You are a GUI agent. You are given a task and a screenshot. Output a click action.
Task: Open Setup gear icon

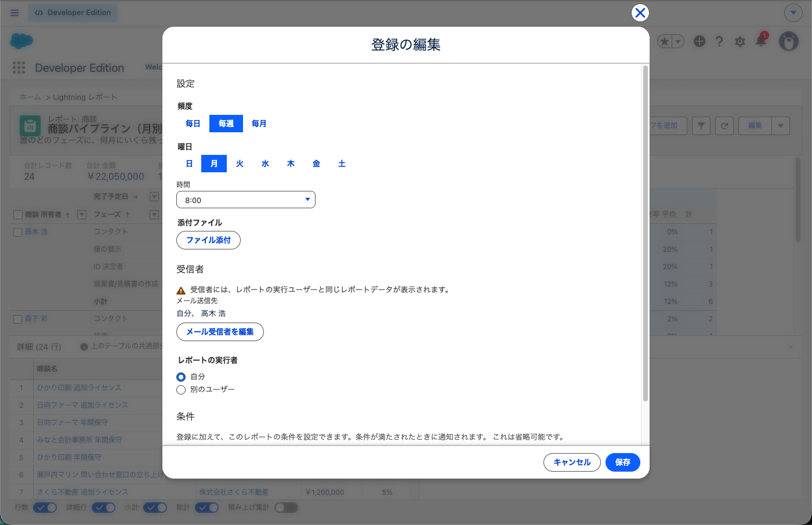click(x=739, y=41)
